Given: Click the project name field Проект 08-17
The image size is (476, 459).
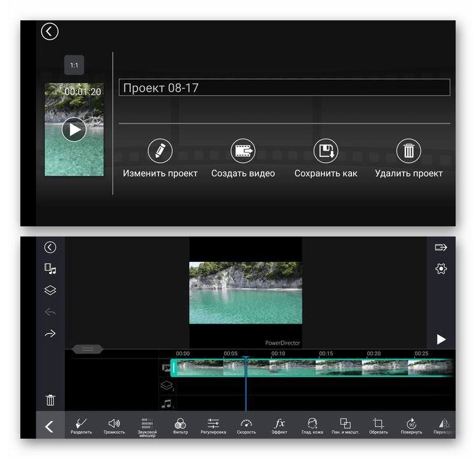Looking at the screenshot, I should tap(284, 88).
